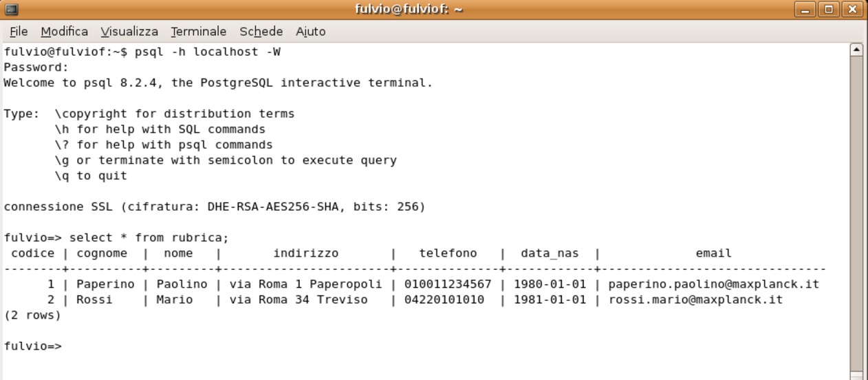868x380 pixels.
Task: Click the 'indirizzo' column header
Action: [305, 253]
